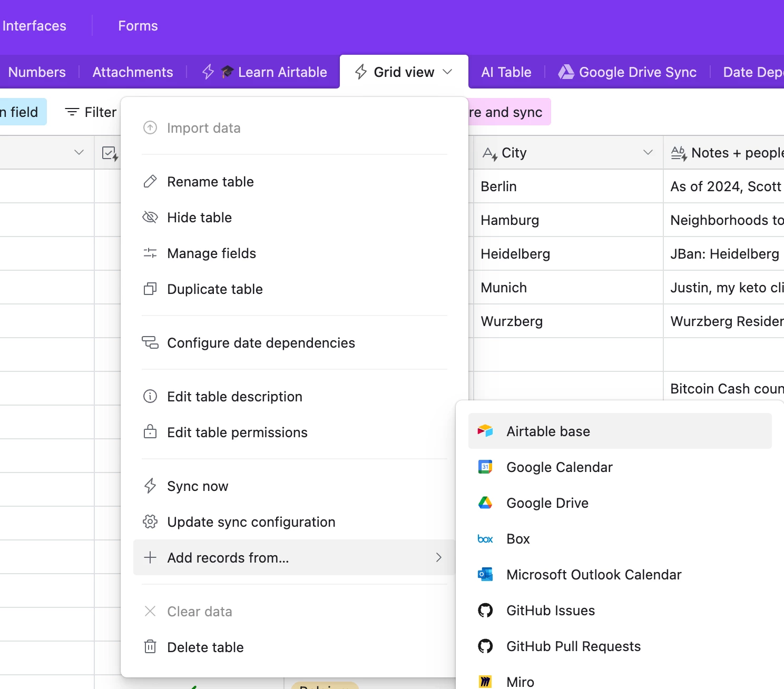
Task: Click the filter lines icon next to Filter
Action: 72,112
